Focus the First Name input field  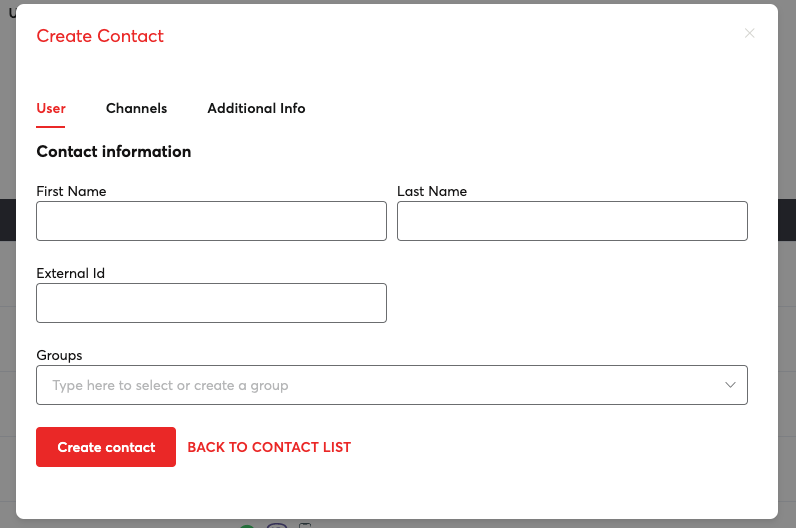coord(211,221)
